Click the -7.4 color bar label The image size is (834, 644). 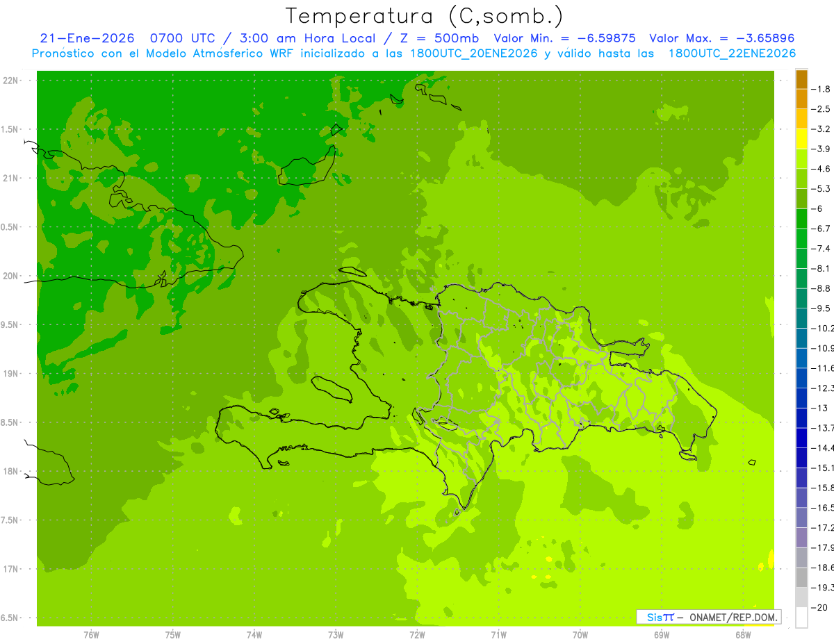pyautogui.click(x=821, y=249)
